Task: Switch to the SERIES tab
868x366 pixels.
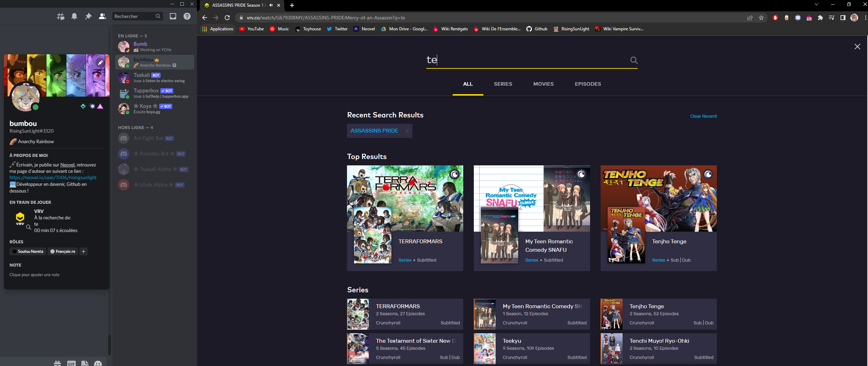Action: click(x=503, y=84)
